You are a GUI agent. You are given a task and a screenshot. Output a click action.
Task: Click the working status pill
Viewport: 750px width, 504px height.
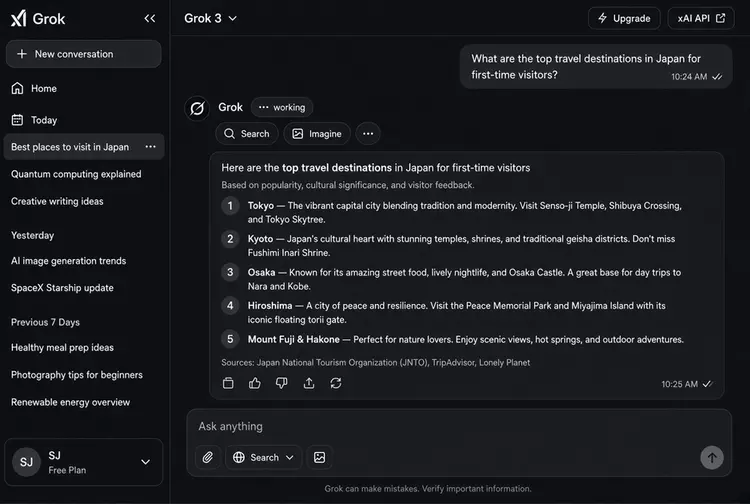point(282,108)
